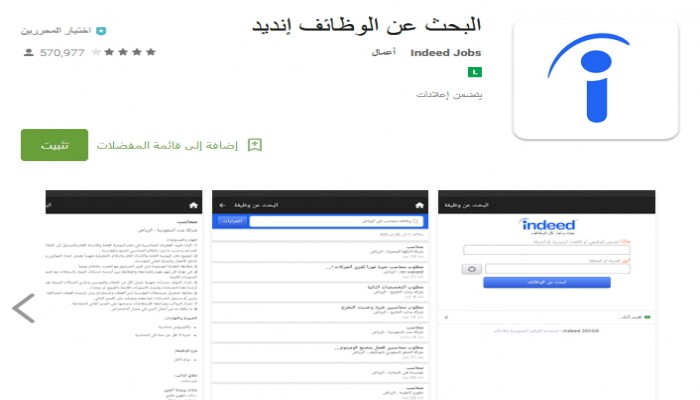The image size is (700, 400).
Task: Click the Indeed app icon
Action: click(596, 79)
